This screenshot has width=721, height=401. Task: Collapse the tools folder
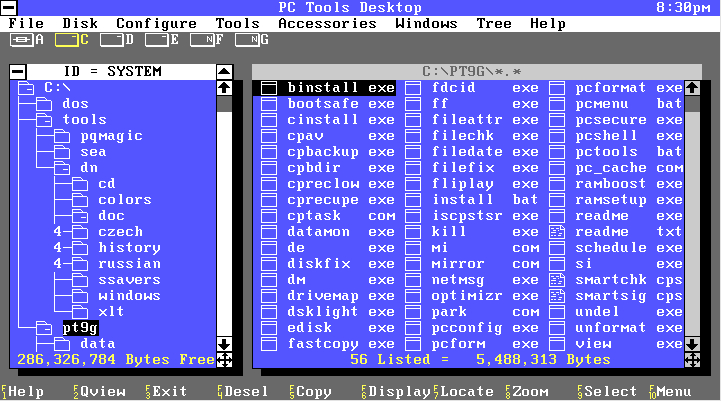point(44,120)
